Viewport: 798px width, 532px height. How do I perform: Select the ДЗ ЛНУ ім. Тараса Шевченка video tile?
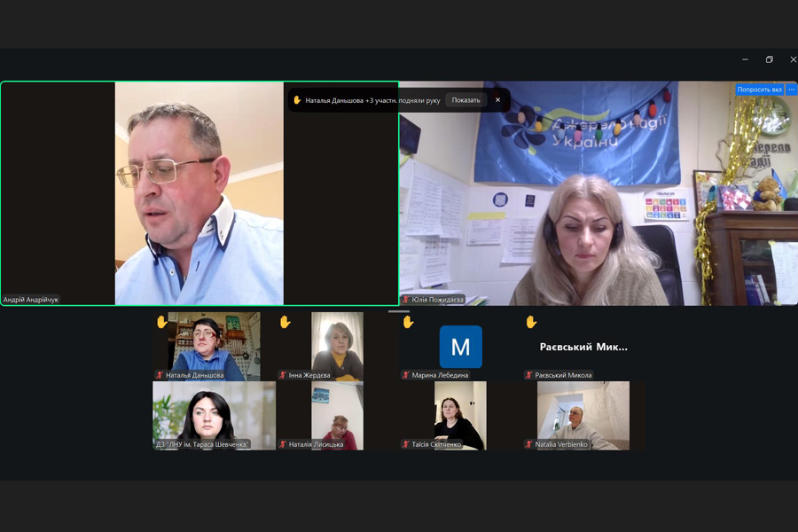click(x=215, y=416)
